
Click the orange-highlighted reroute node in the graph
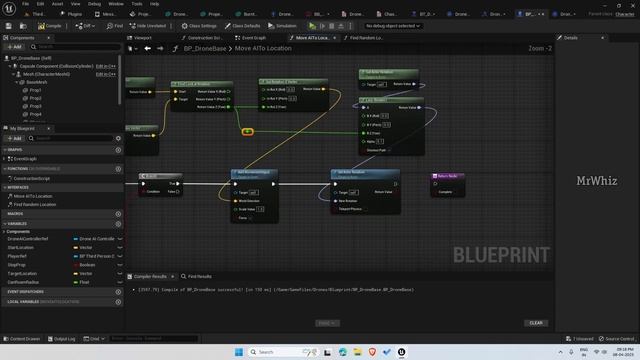coord(247,131)
